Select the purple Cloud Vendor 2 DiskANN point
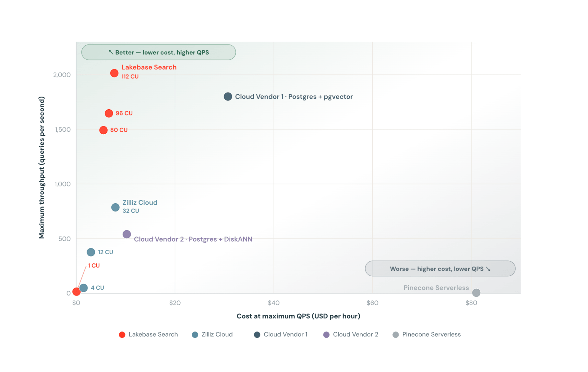Image resolution: width=588 pixels, height=372 pixels. tap(126, 234)
